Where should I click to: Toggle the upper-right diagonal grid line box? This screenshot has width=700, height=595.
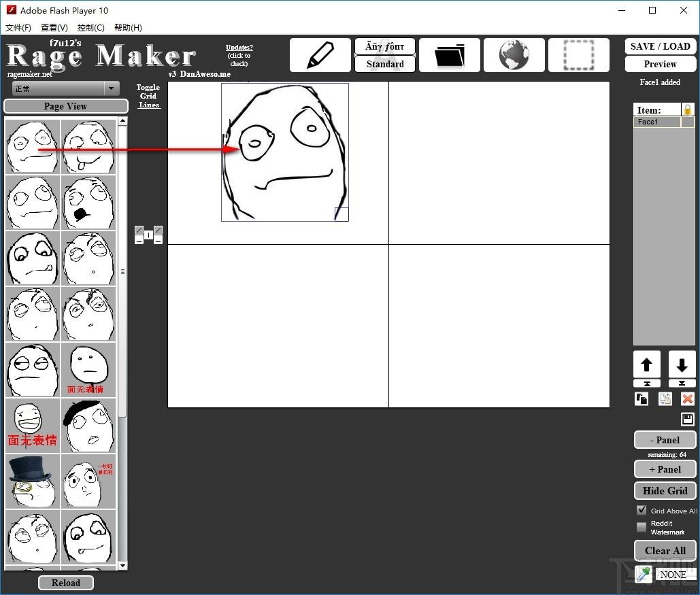tap(158, 231)
